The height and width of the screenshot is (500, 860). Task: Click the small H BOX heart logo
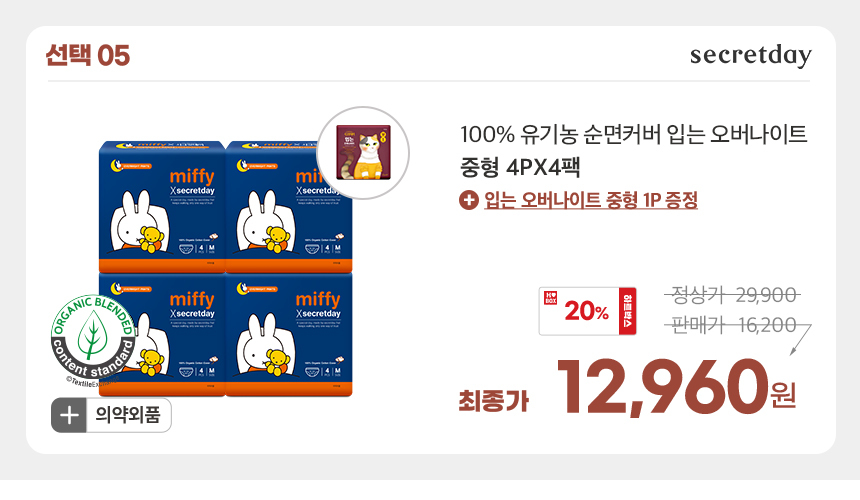[x=550, y=298]
